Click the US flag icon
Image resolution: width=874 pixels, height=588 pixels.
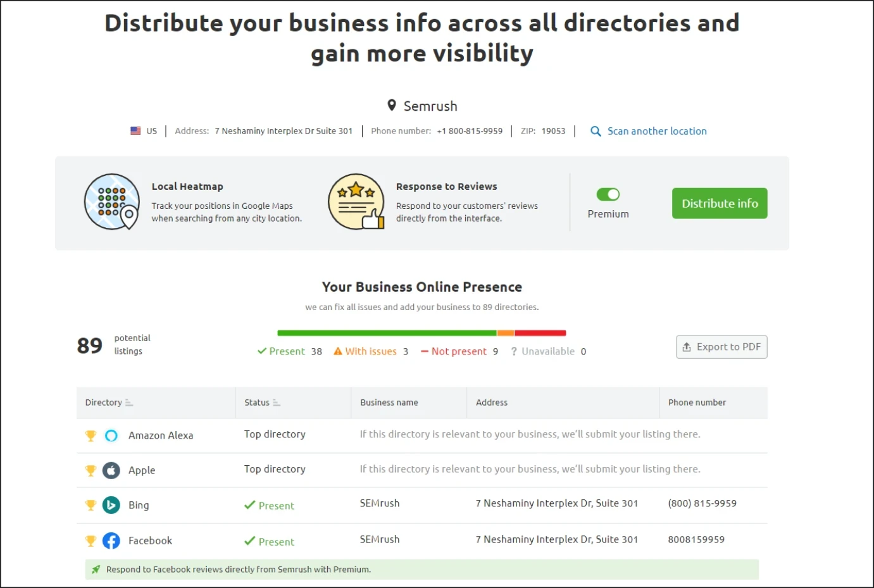(x=135, y=130)
